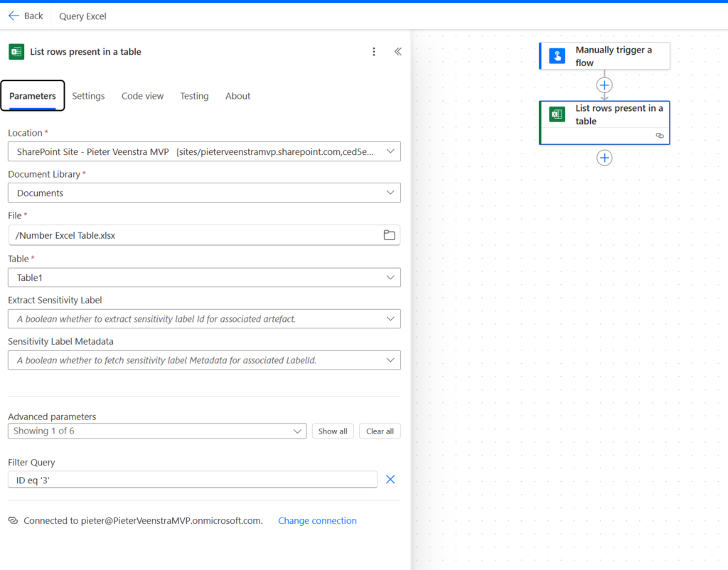Click the Filter Query label
Viewport: 728px width, 570px height.
tap(31, 462)
